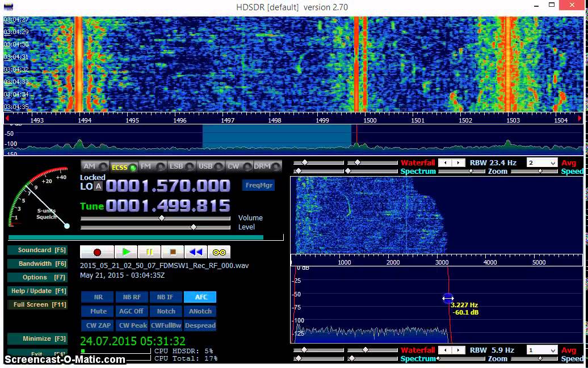Click the right arrow beside upper RBW 23.4 Hz
The image size is (588, 368).
(x=458, y=163)
